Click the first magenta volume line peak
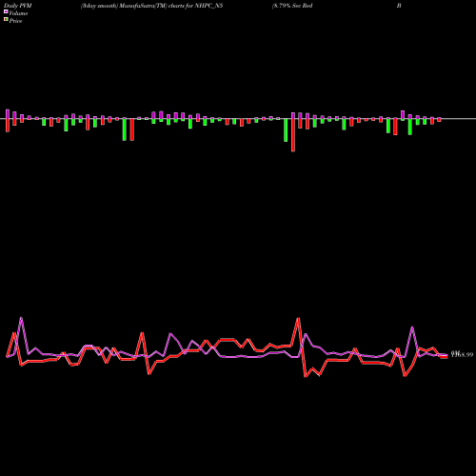This screenshot has width=476, height=476. tap(21, 318)
